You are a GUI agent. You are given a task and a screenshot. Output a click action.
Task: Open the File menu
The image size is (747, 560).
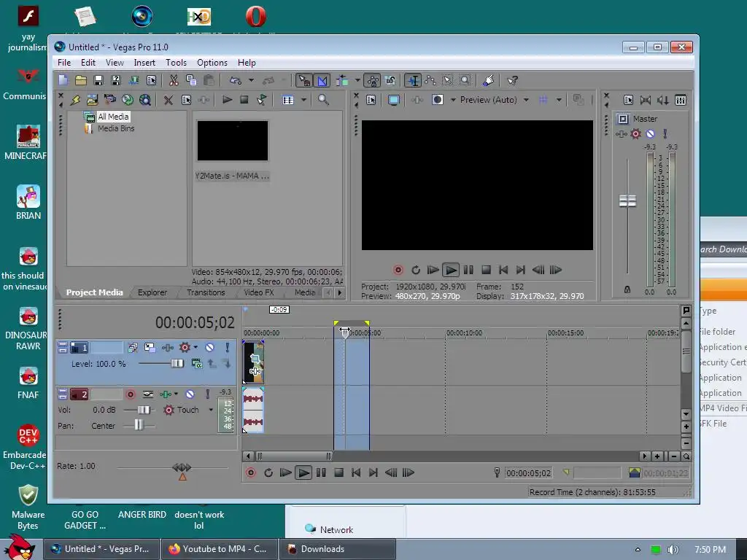(x=64, y=63)
